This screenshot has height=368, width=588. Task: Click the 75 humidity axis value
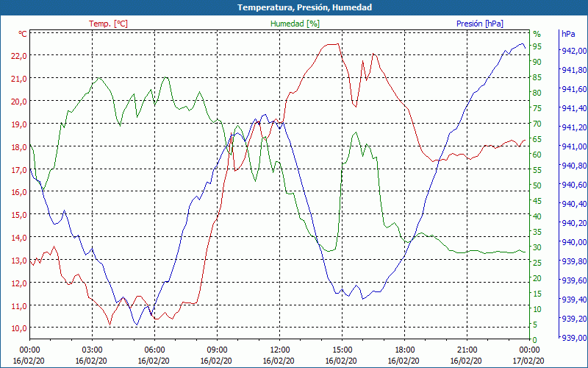pyautogui.click(x=537, y=108)
